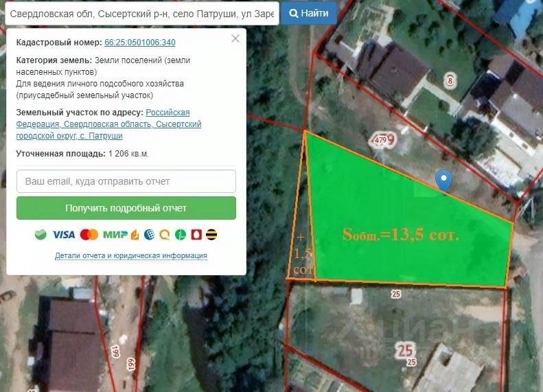The height and width of the screenshot is (392, 543).
Task: Open cadastral number 66:25:0501006:340 link
Action: coord(140,43)
